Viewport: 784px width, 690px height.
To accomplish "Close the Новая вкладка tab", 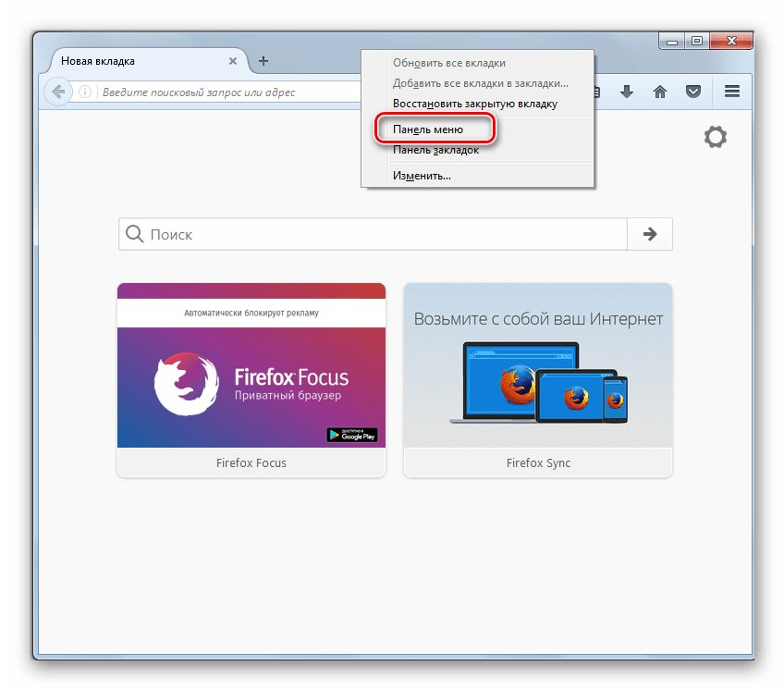I will point(233,61).
